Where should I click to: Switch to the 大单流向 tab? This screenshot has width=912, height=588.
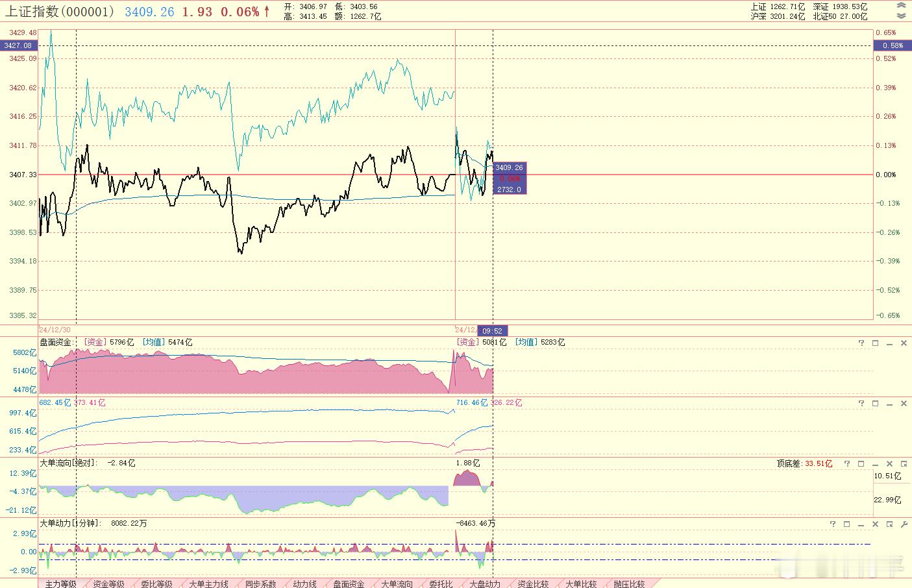pyautogui.click(x=397, y=583)
